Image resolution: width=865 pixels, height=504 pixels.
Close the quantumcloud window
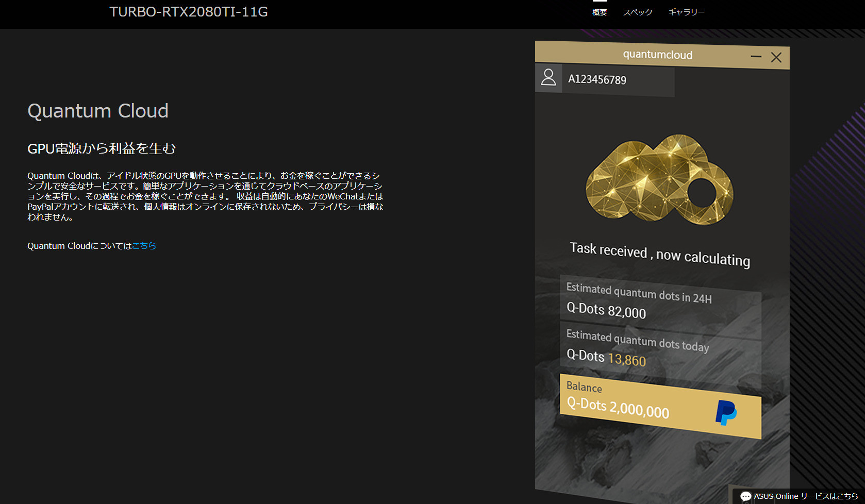(776, 57)
